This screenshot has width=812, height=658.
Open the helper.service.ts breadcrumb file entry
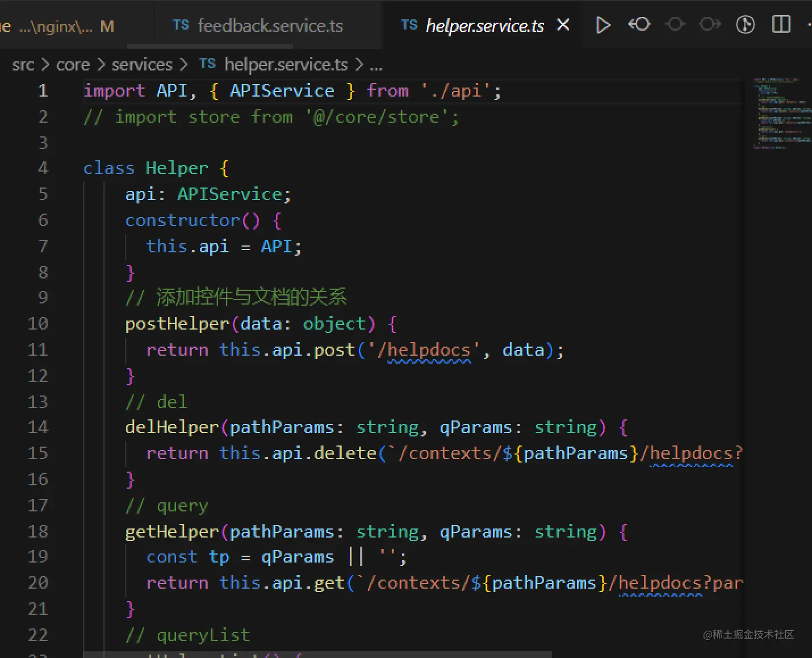click(x=286, y=65)
